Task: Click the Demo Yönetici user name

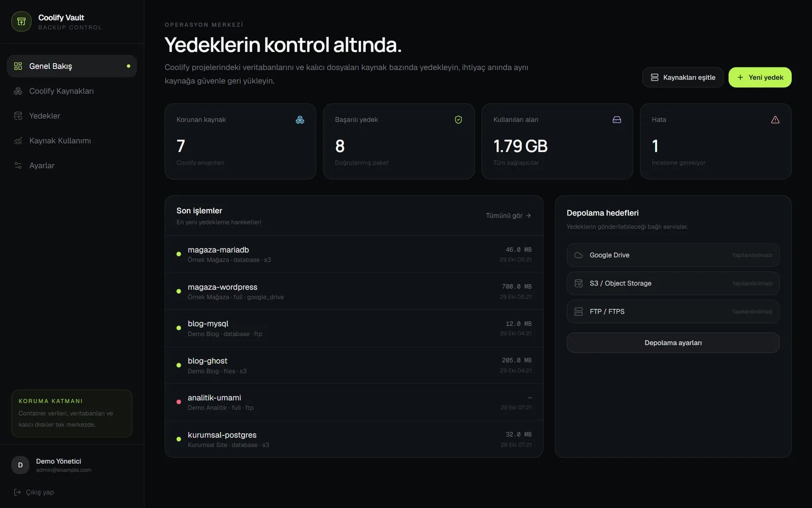Action: (x=58, y=461)
